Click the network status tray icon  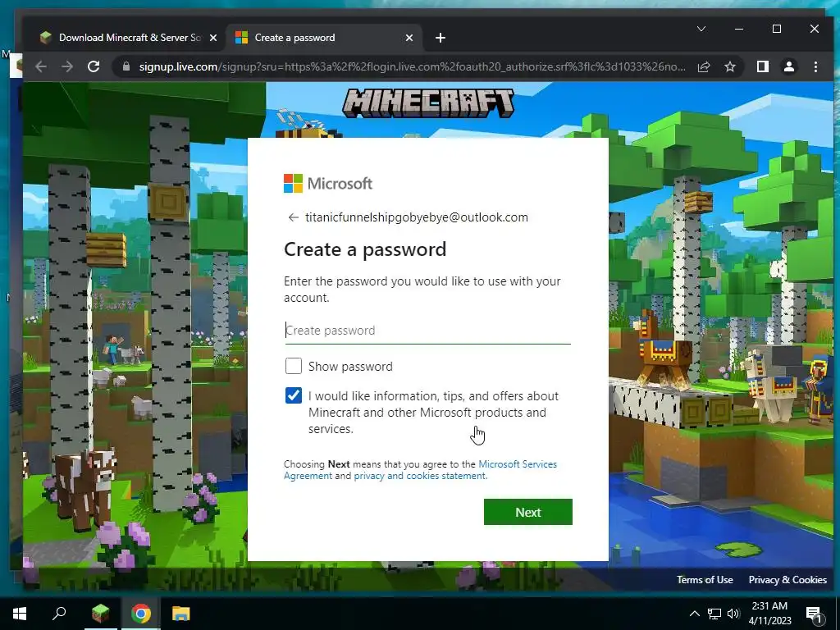[714, 614]
